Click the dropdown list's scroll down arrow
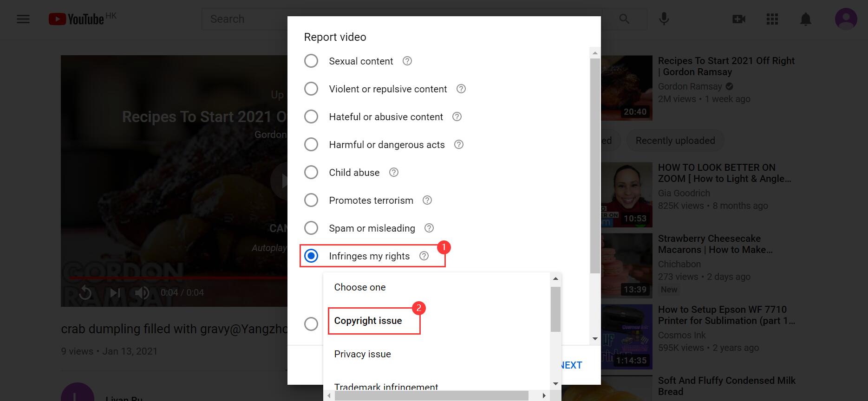The height and width of the screenshot is (401, 868). click(555, 384)
